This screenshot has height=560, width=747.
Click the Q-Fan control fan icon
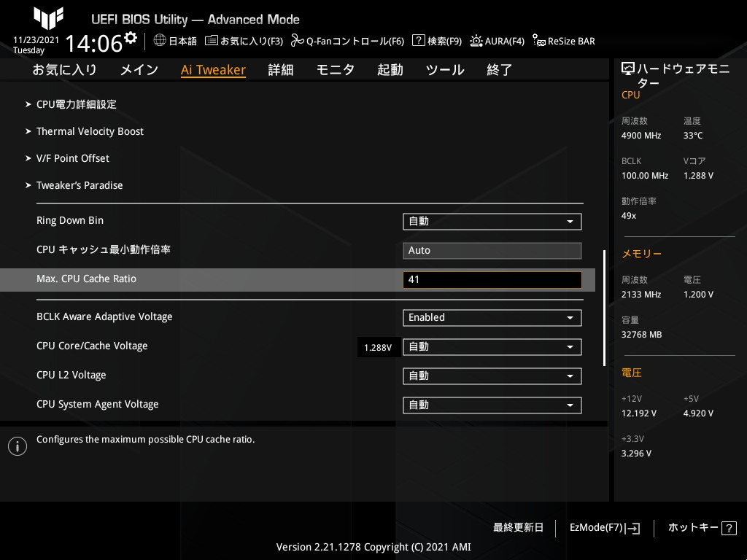[x=298, y=41]
